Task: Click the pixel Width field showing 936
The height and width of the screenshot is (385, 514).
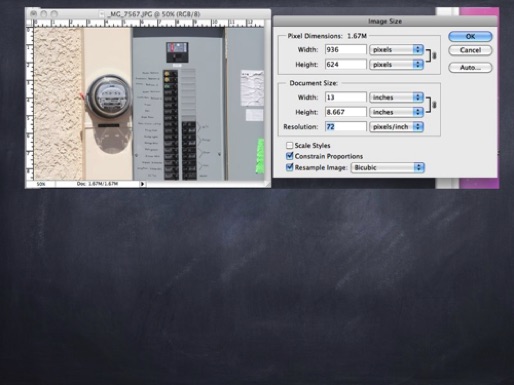Action: click(x=346, y=50)
